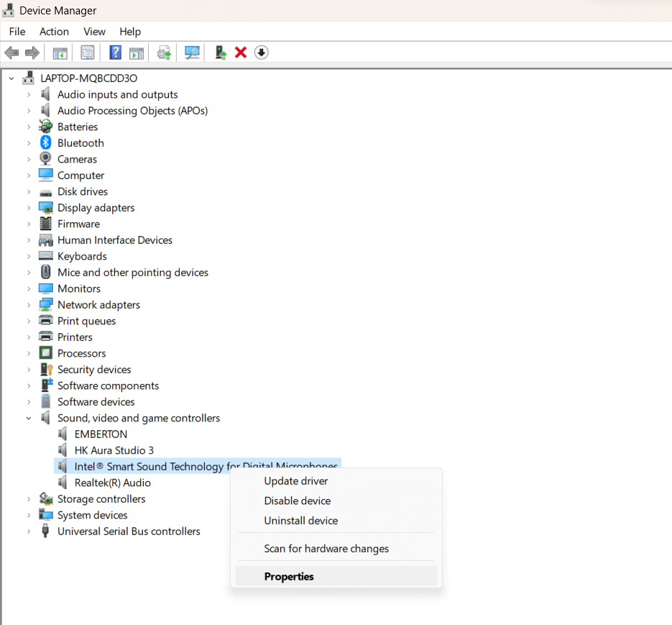672x625 pixels.
Task: Expand the System devices node
Action: click(29, 515)
